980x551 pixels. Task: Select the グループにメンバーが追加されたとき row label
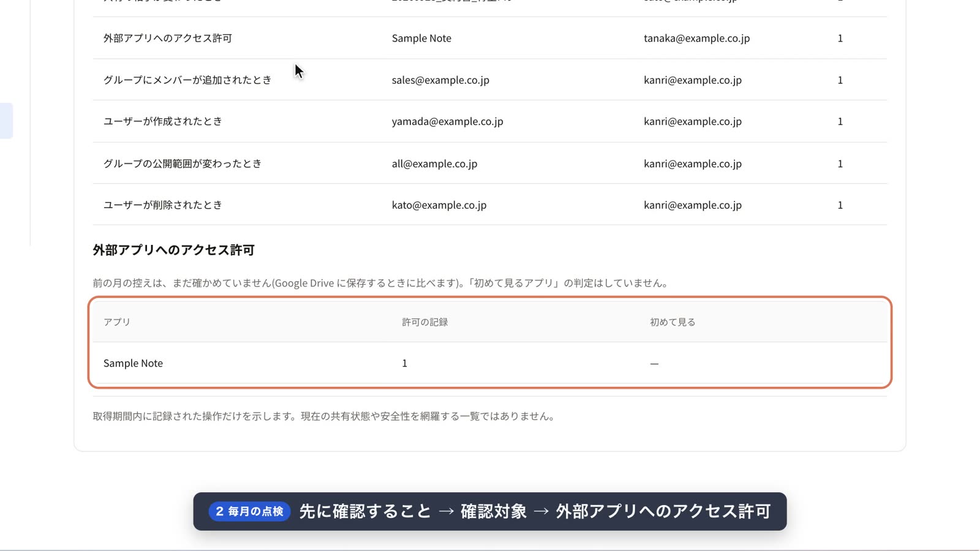[187, 80]
